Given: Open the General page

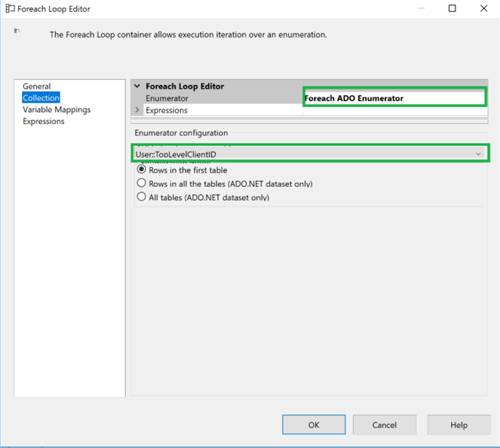Looking at the screenshot, I should (36, 87).
